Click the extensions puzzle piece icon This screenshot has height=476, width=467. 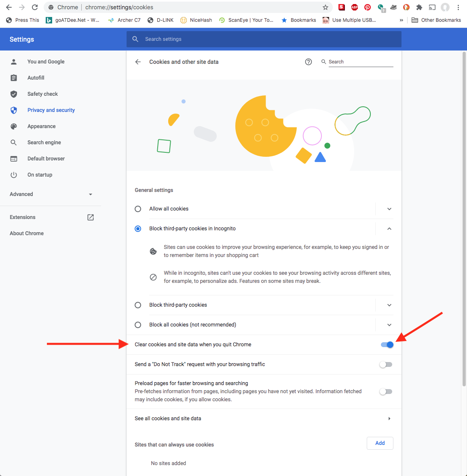click(x=419, y=7)
